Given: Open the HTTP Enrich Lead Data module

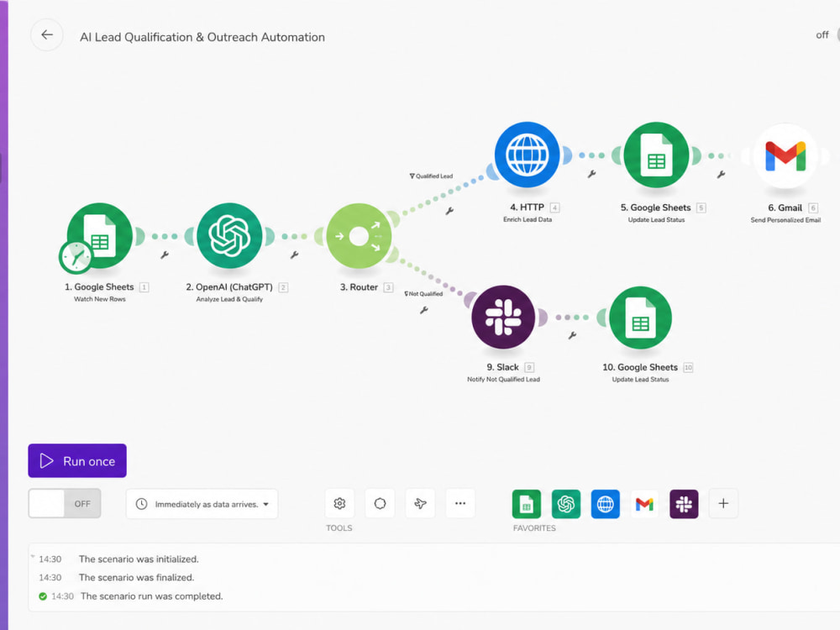Looking at the screenshot, I should coord(528,155).
